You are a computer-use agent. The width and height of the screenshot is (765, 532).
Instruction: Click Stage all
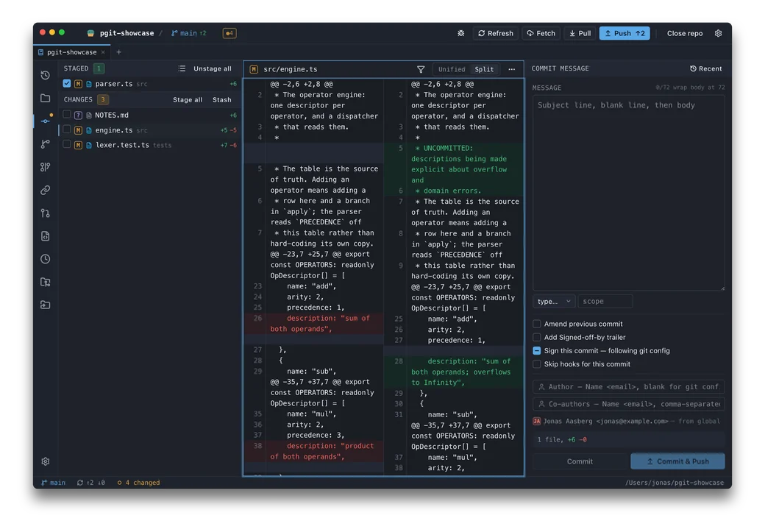pos(188,99)
